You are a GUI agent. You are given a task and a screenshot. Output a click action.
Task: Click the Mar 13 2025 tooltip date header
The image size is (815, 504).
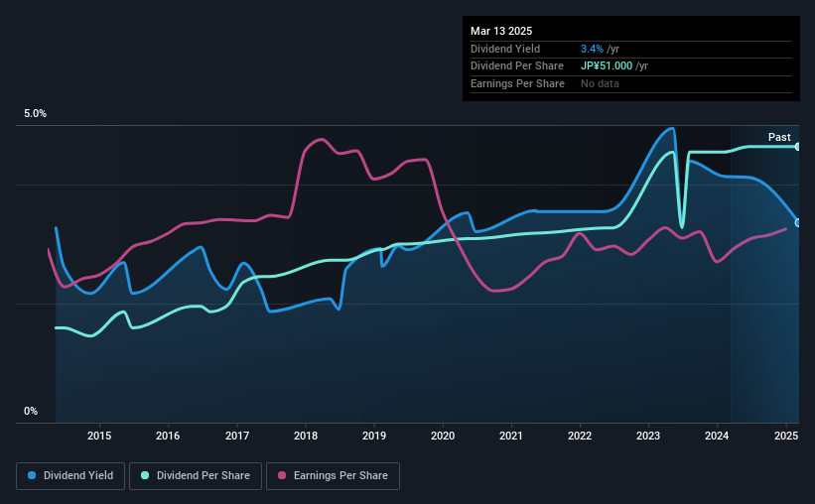pos(501,31)
